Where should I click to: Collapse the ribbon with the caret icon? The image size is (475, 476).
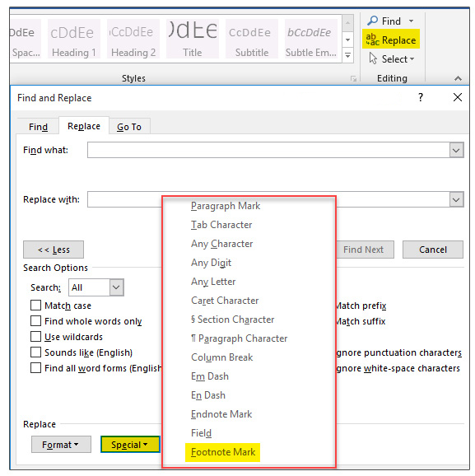pos(458,78)
